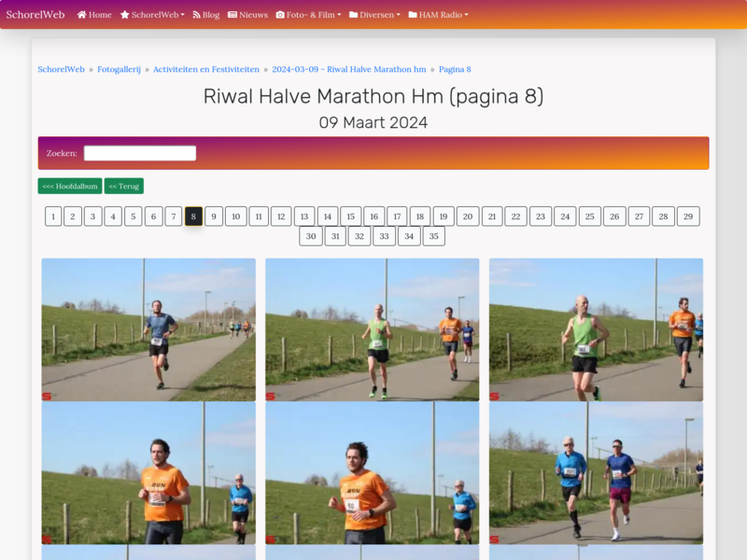Go to gallery page 10

236,217
